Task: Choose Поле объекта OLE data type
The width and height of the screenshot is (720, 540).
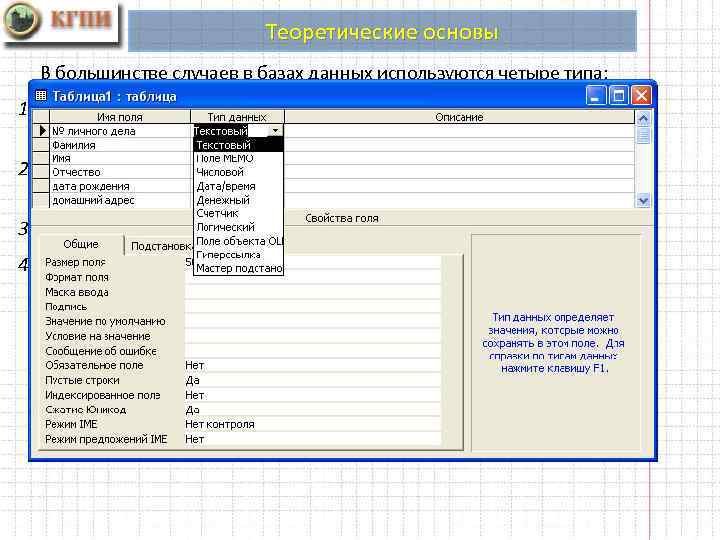Action: [238, 241]
